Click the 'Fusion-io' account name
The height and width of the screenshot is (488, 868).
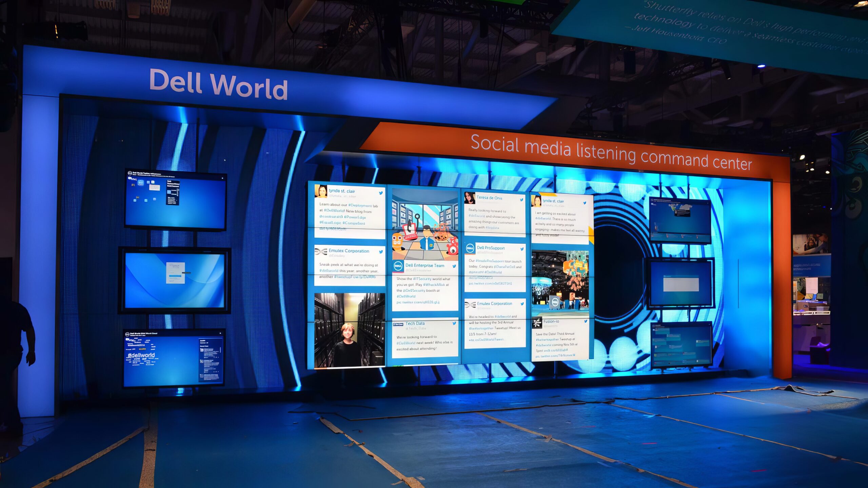tap(551, 321)
